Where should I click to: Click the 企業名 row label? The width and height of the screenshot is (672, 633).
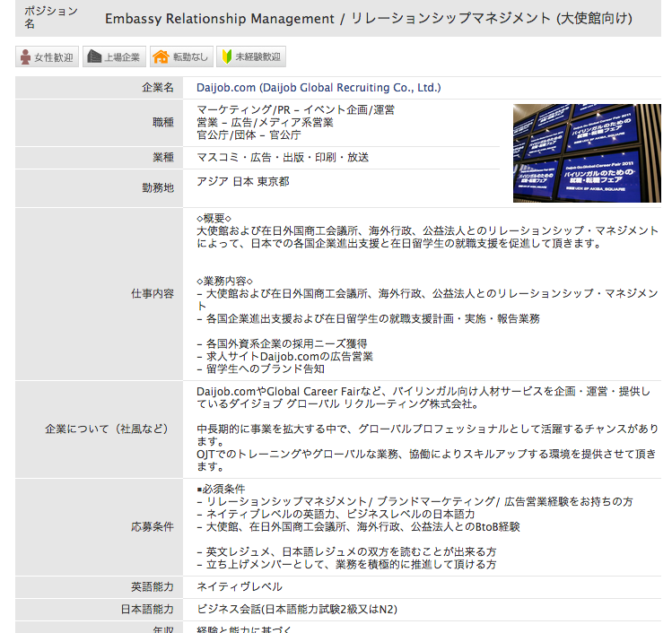pos(158,88)
